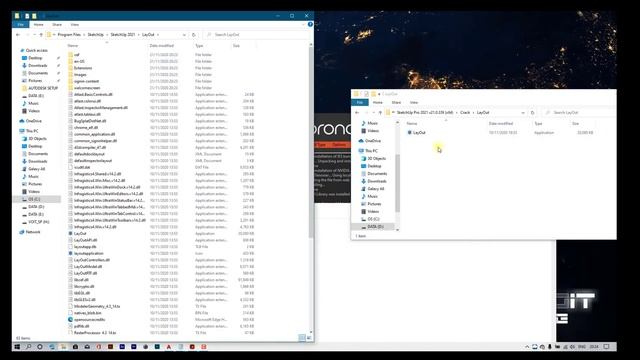
Task: Select BugSplatDotNet.dll file
Action: point(90,121)
